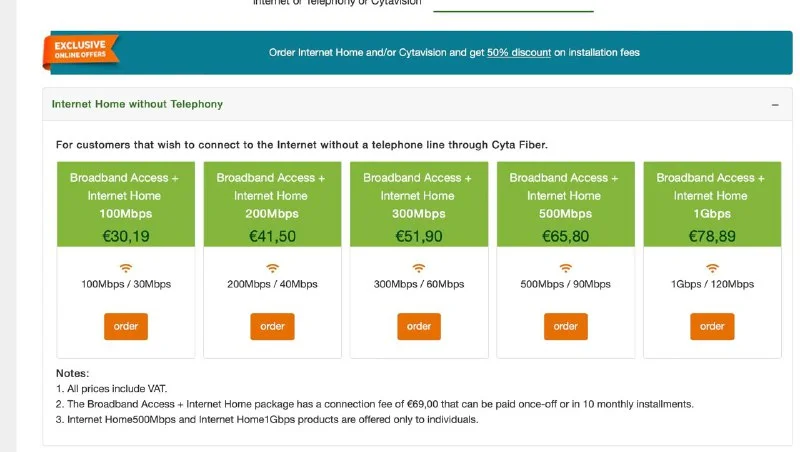Click the Exclusive Online Offers badge
The height and width of the screenshot is (452, 800).
point(81,51)
